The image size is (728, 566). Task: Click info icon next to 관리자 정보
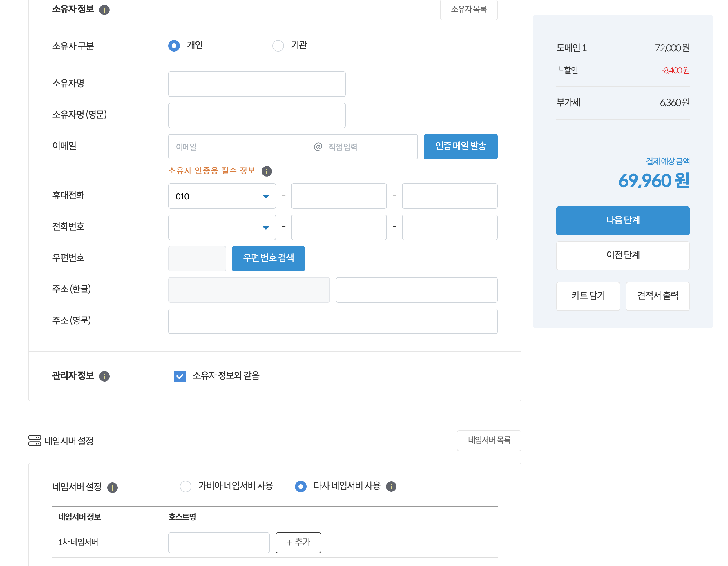click(104, 376)
